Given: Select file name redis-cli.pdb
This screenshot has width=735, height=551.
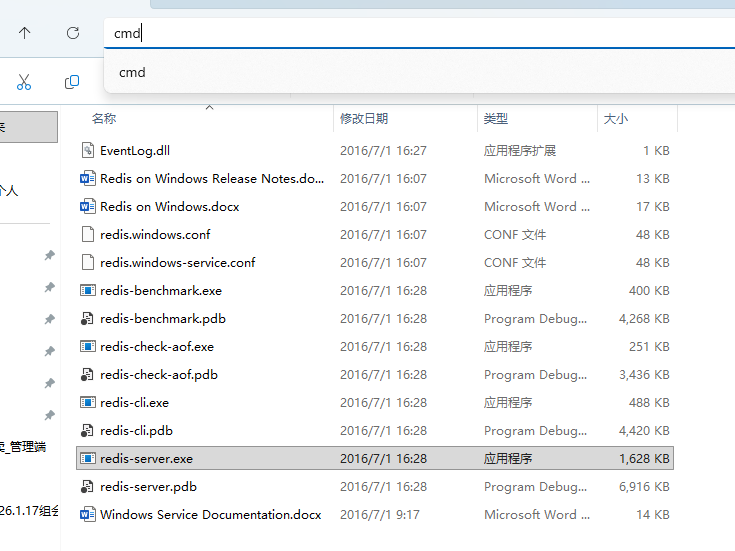Looking at the screenshot, I should click(136, 431).
